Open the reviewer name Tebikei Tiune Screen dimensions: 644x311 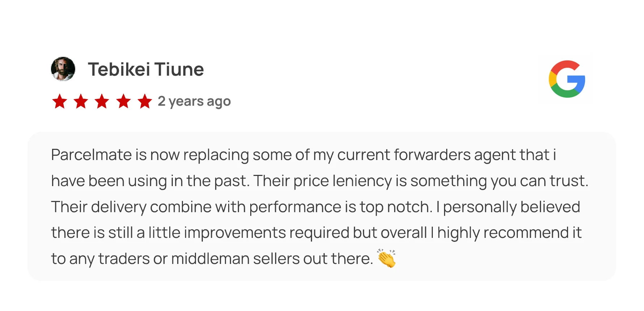pos(146,69)
